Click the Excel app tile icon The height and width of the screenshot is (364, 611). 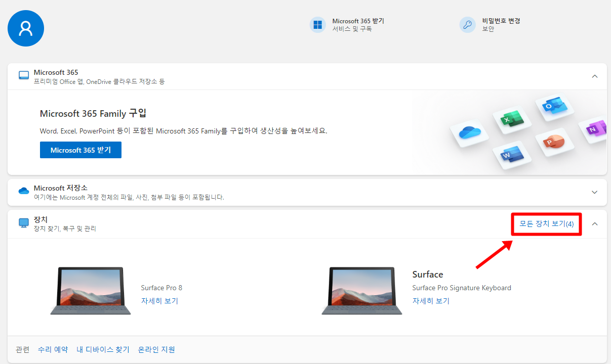pyautogui.click(x=511, y=118)
